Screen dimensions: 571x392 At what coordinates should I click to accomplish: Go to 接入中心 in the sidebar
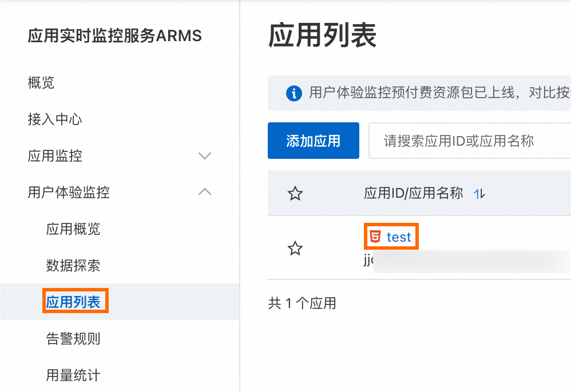55,119
